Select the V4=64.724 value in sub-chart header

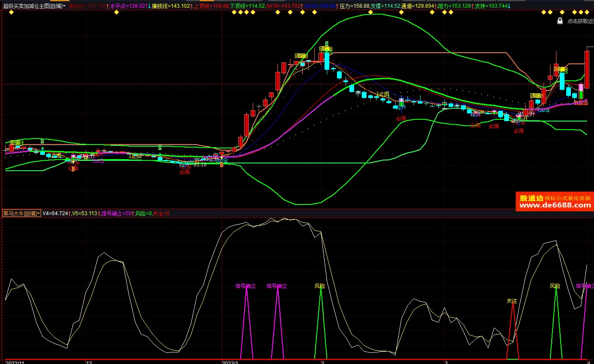[55, 213]
